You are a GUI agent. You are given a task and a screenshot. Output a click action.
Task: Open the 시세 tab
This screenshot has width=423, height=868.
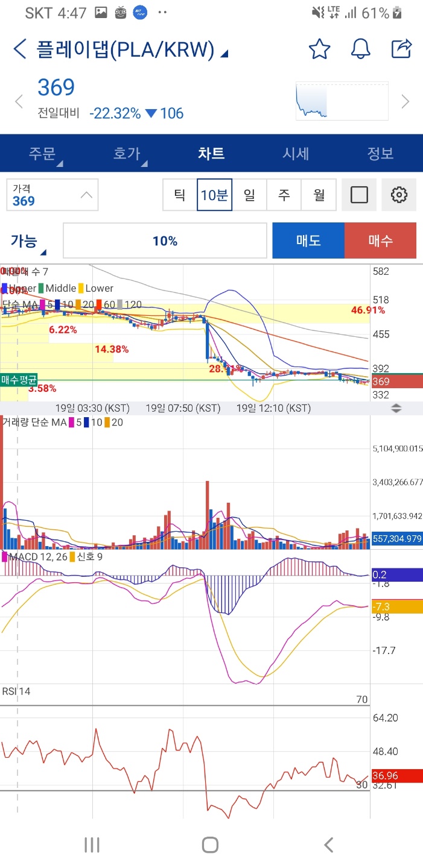point(296,153)
